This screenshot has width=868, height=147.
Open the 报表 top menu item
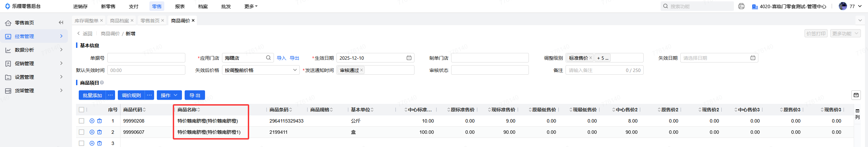coord(180,6)
